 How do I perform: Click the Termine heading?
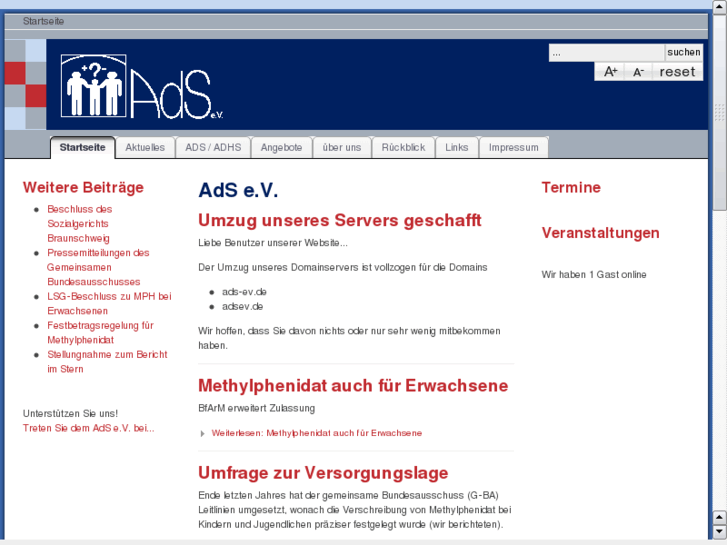[571, 187]
